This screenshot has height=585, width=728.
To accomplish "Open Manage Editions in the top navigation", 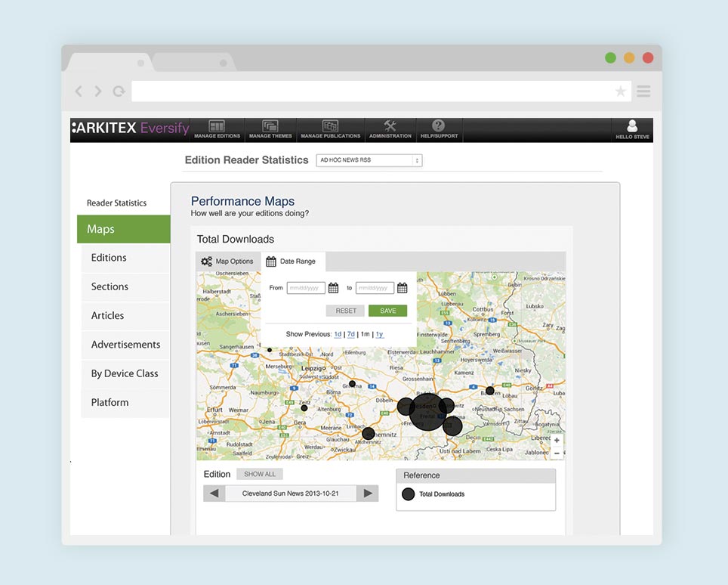I will [217, 130].
